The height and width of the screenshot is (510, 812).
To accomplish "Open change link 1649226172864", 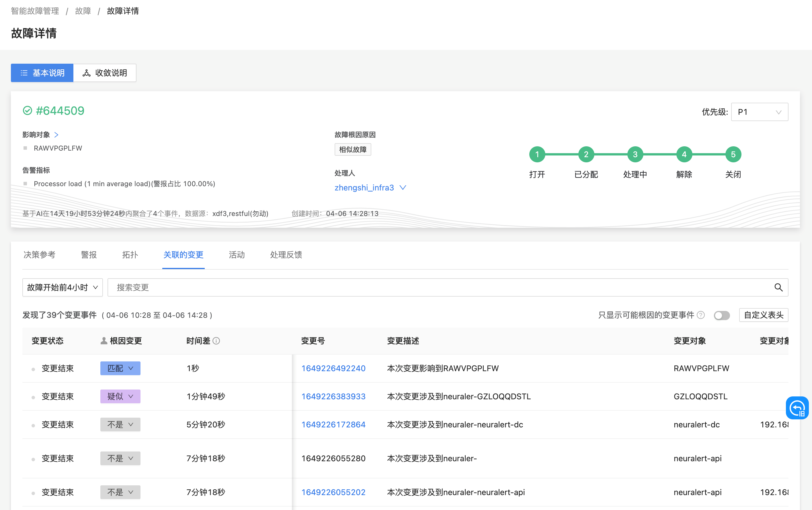I will pos(333,425).
